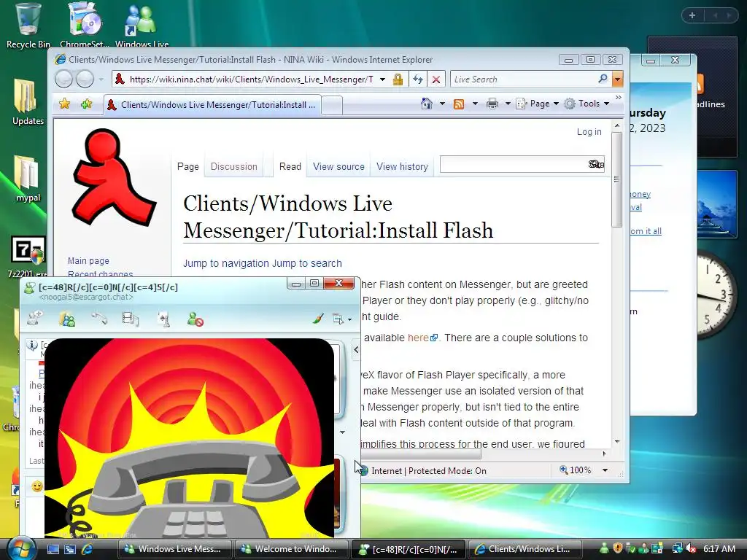Click the Log in link on wiki
This screenshot has height=560, width=747.
tap(589, 132)
